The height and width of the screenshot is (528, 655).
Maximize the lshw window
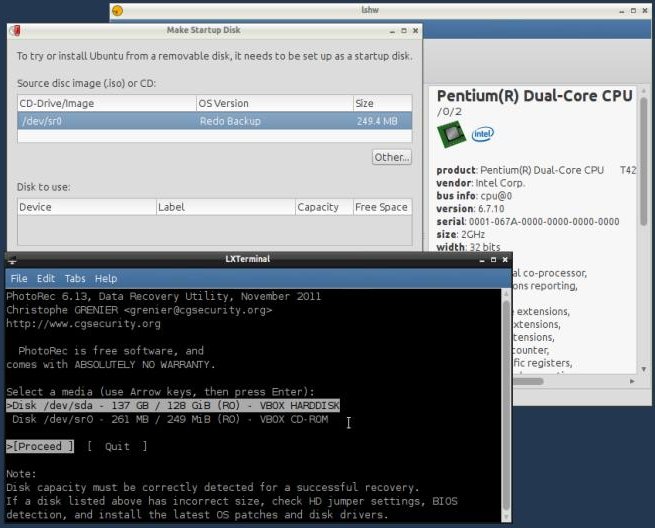[633, 11]
